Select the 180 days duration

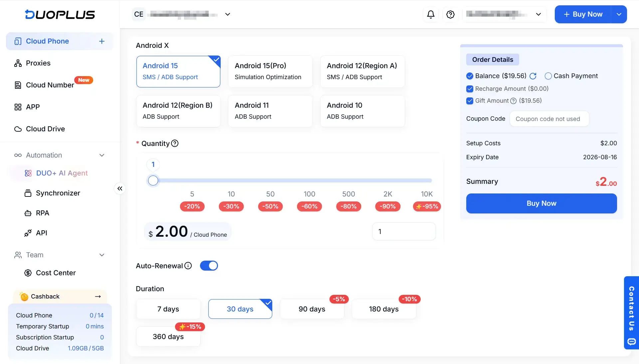384,309
